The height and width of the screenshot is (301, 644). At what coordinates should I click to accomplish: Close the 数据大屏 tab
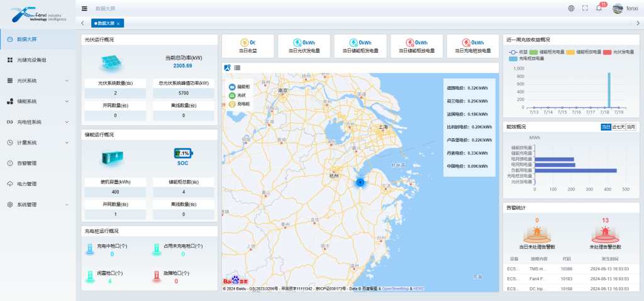click(x=118, y=23)
